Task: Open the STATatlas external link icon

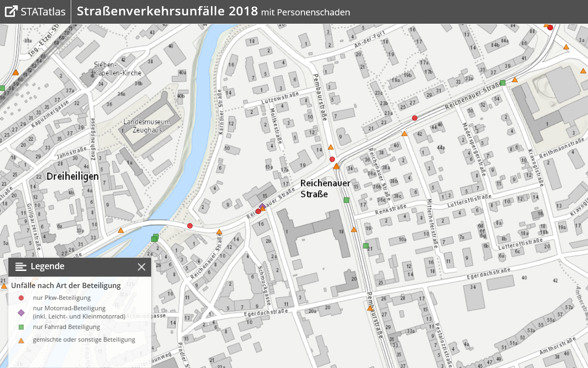Action: 11,11
